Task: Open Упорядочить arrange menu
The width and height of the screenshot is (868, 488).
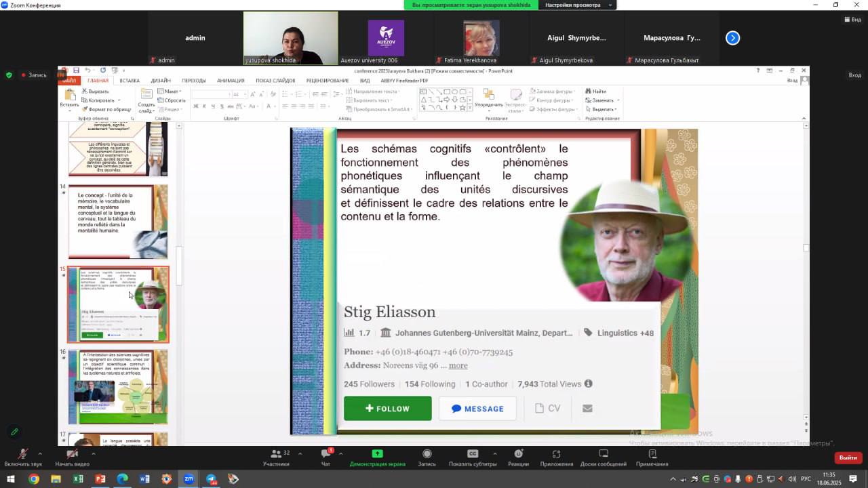Action: pos(488,100)
